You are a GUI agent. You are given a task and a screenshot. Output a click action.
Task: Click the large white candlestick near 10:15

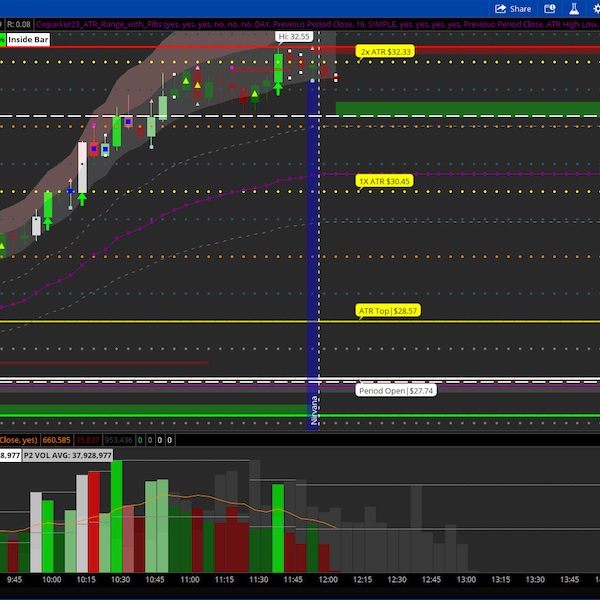[x=82, y=167]
